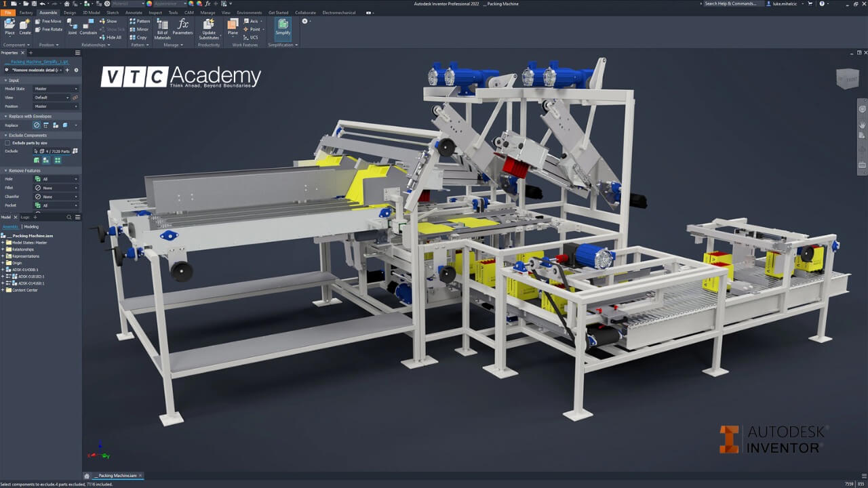
Task: Select the Mirror tool
Action: point(139,29)
